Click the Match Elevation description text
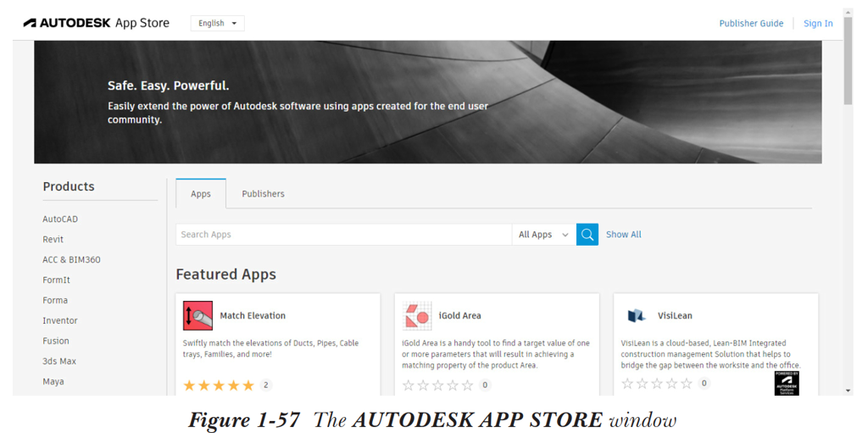Viewport: 868px width, 433px height. 270,348
